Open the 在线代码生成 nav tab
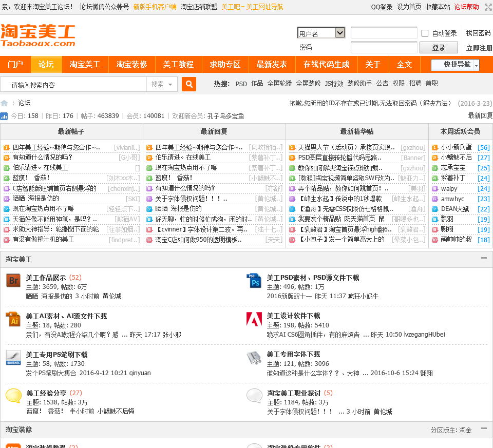 327,65
